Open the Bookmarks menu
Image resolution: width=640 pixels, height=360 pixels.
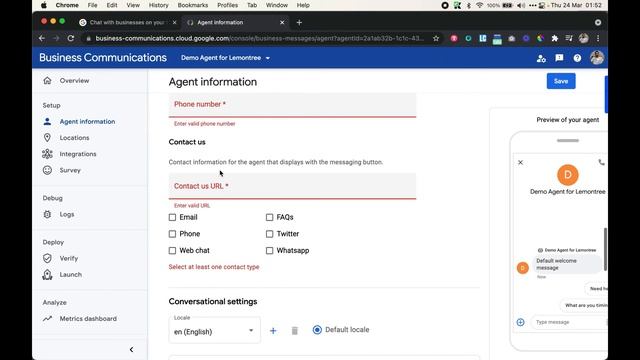coord(193,5)
